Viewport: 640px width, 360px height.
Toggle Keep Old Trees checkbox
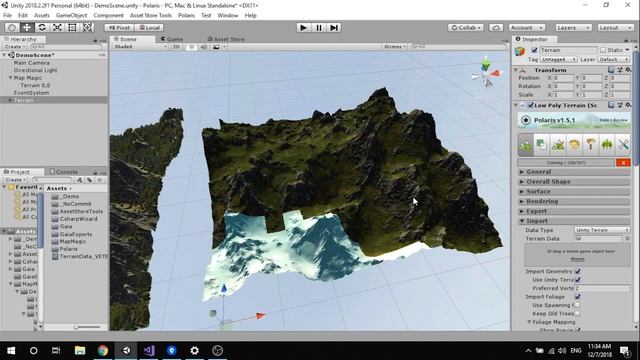click(578, 313)
